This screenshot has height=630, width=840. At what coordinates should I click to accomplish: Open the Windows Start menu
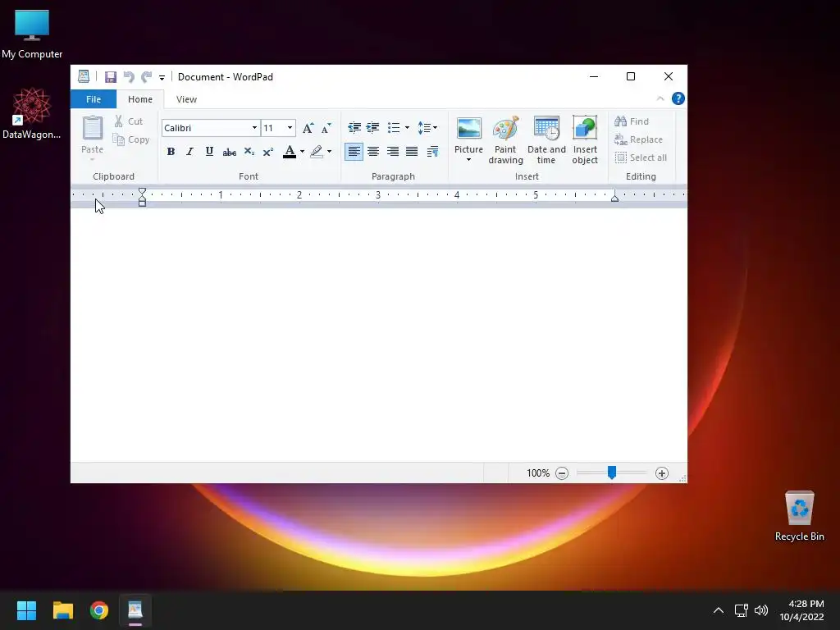[x=26, y=610]
